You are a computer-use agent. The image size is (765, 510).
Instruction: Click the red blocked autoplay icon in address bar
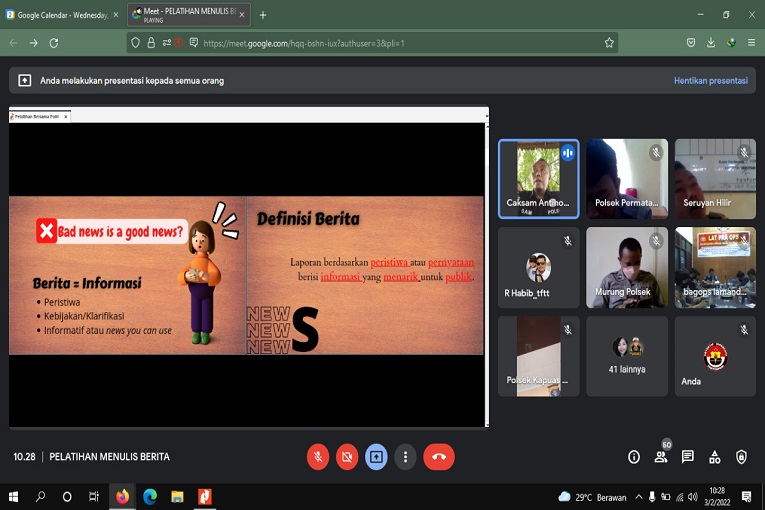[179, 43]
